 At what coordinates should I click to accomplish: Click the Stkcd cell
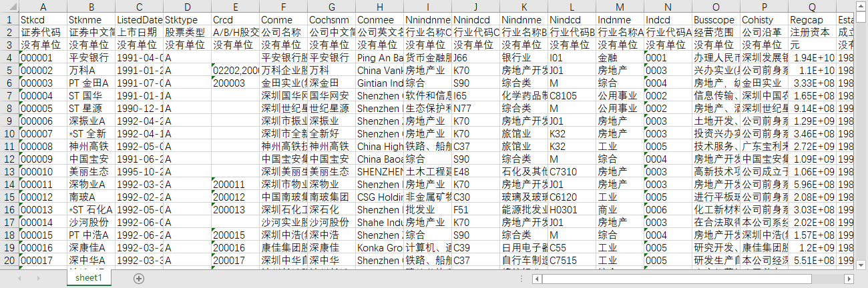(43, 20)
